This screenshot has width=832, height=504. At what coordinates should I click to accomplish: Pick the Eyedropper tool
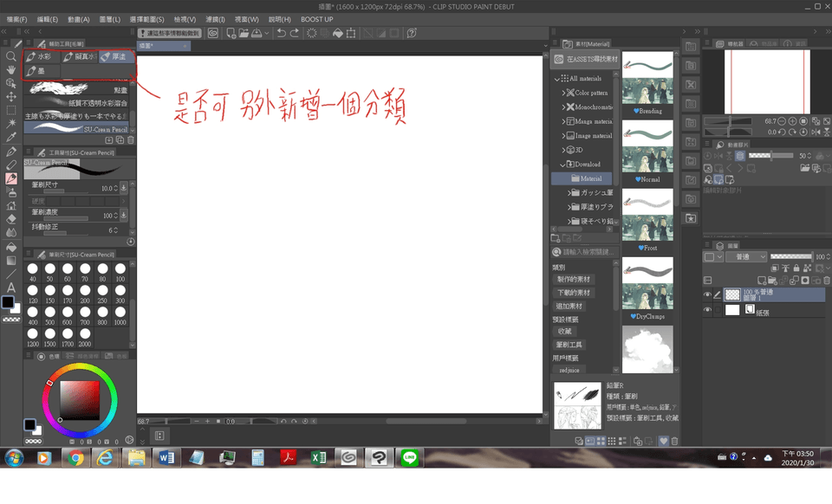click(10, 137)
